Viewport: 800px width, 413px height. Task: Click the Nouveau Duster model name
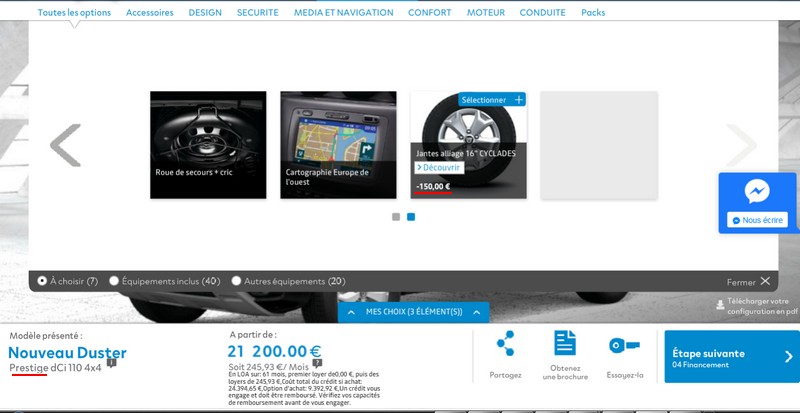(67, 352)
